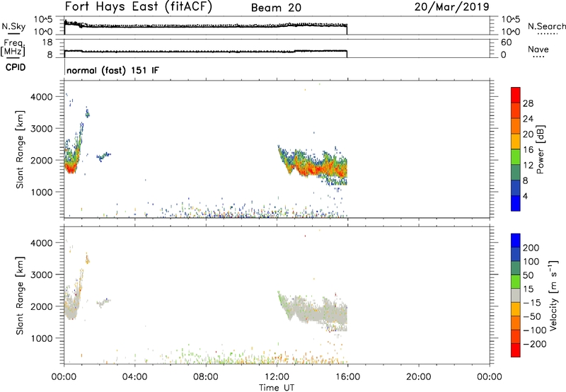Image resolution: width=566 pixels, height=392 pixels.
Task: Click the gray segment of velocity color bar
Action: coord(516,296)
